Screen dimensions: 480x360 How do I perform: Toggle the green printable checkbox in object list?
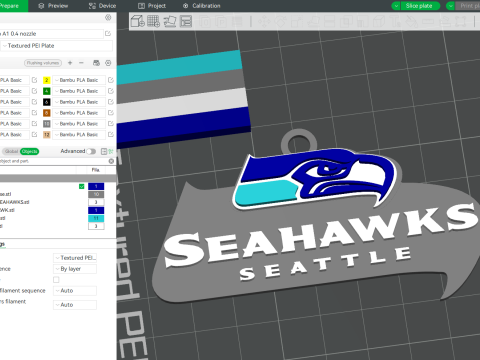tap(82, 186)
